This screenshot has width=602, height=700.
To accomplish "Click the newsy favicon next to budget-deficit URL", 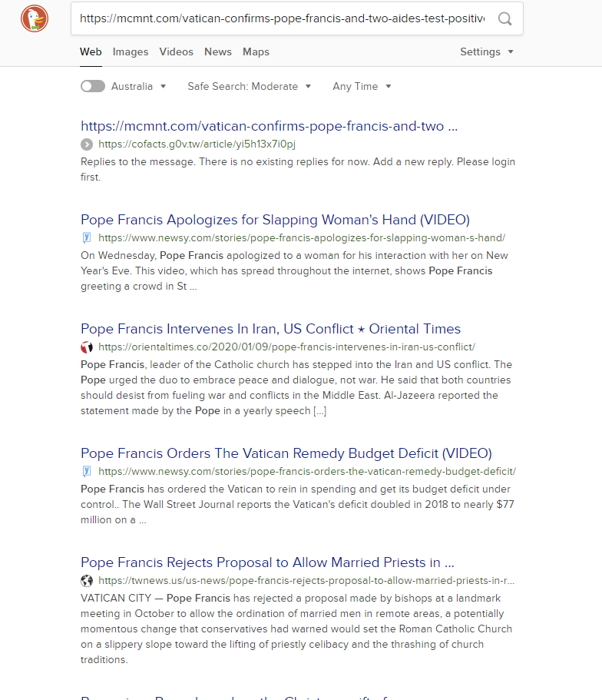I will (87, 472).
